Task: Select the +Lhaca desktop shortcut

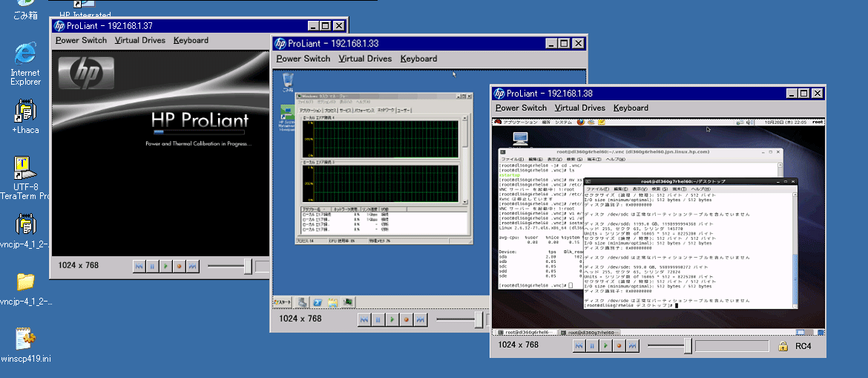Action: pyautogui.click(x=25, y=117)
